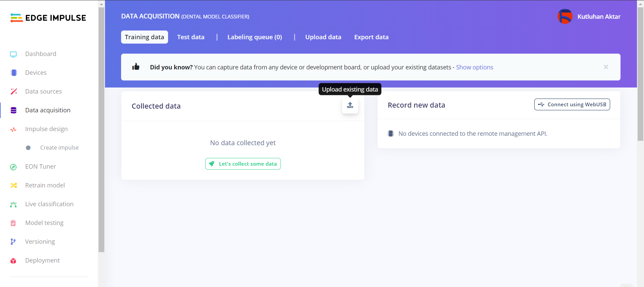Go to Devices page

[36, 73]
